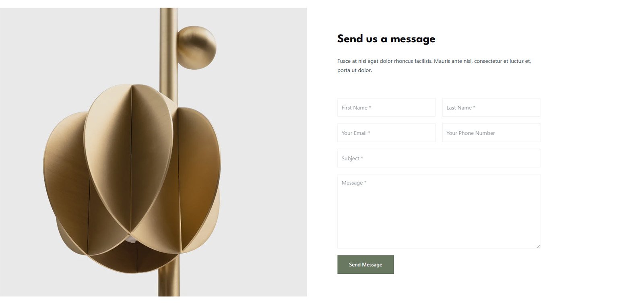Image resolution: width=644 pixels, height=308 pixels.
Task: Click the Message box resize handle
Action: click(538, 246)
